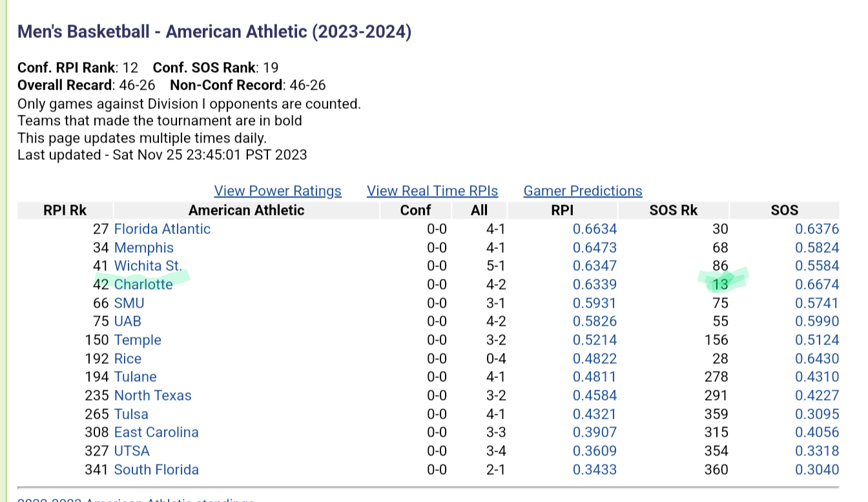Open the Rice team link
This screenshot has height=502, width=868.
coord(128,359)
